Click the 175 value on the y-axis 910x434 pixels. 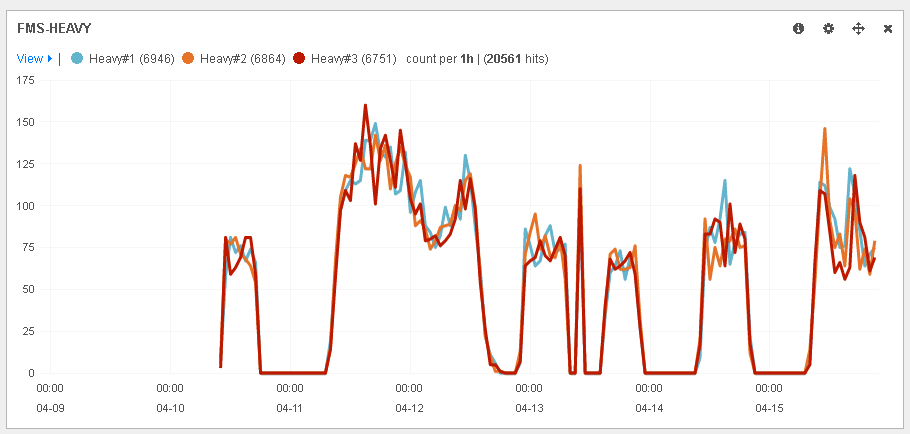click(x=27, y=81)
